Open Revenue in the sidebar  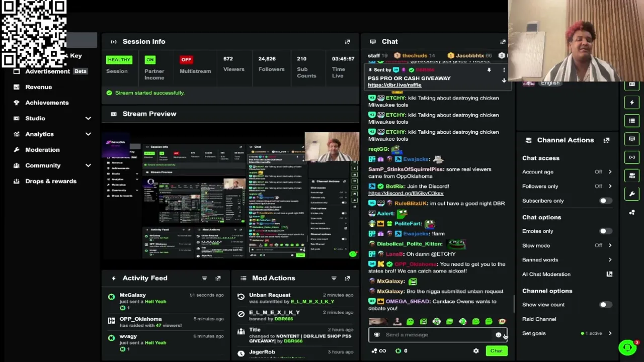click(x=39, y=87)
